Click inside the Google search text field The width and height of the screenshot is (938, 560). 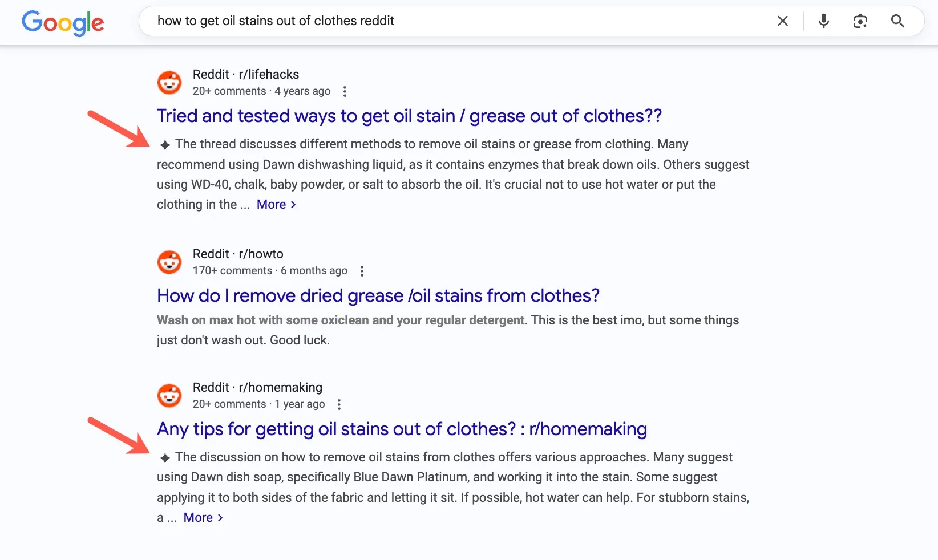[x=456, y=21]
